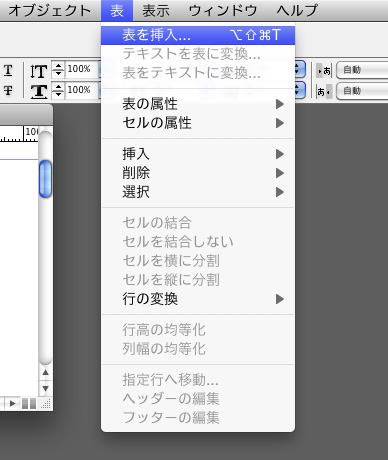Click the document vertical scrollbar thumb

click(45, 179)
